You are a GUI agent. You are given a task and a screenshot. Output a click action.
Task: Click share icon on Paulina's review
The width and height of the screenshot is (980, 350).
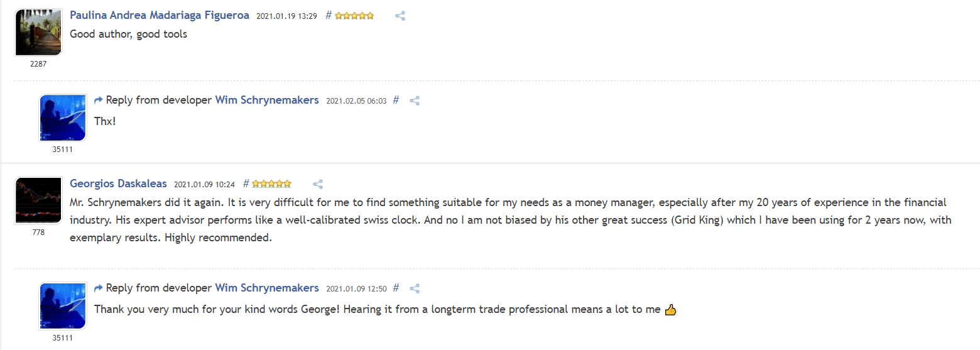click(x=400, y=16)
